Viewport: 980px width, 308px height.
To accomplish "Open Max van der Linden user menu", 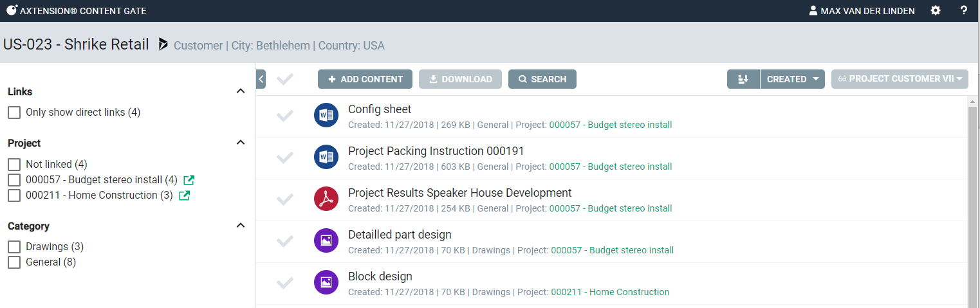I will [862, 11].
